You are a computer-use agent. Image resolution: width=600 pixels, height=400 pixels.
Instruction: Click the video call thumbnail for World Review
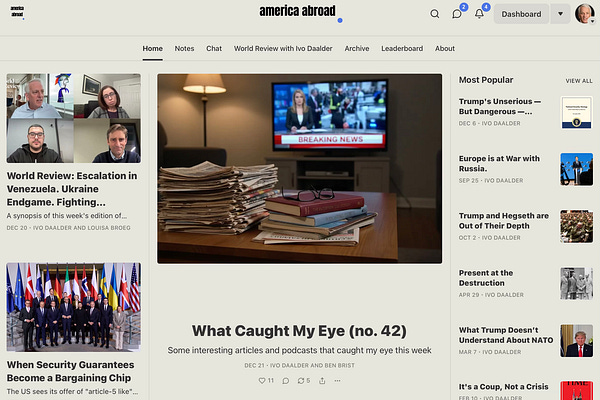[73, 118]
